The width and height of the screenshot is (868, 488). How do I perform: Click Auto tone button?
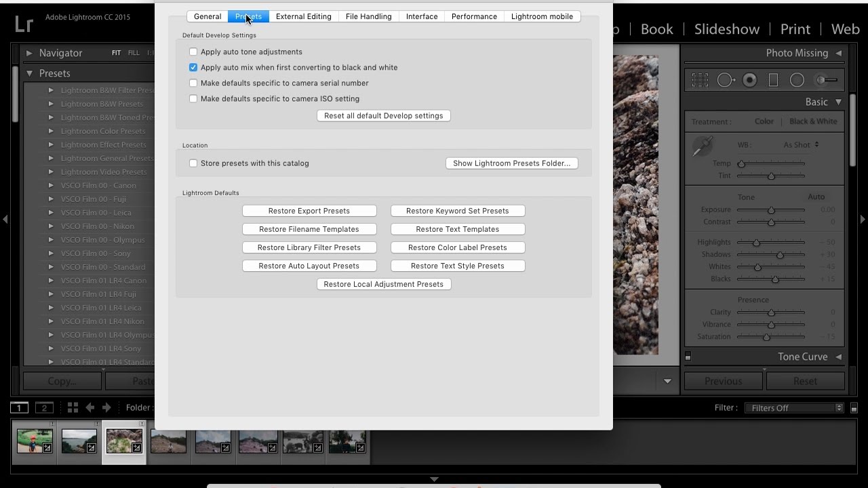coord(816,197)
